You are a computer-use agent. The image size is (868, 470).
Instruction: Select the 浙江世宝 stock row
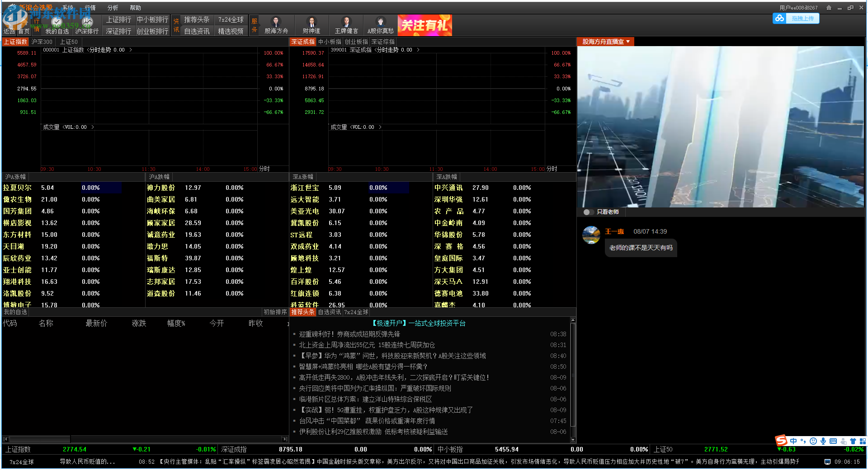pos(361,188)
